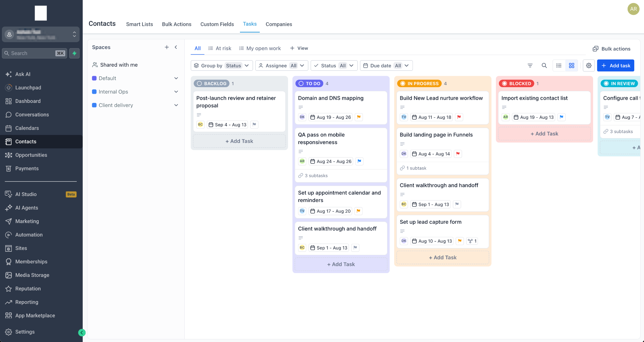The height and width of the screenshot is (342, 644).
Task: Open the Set up appointment calendar card
Action: point(341,202)
